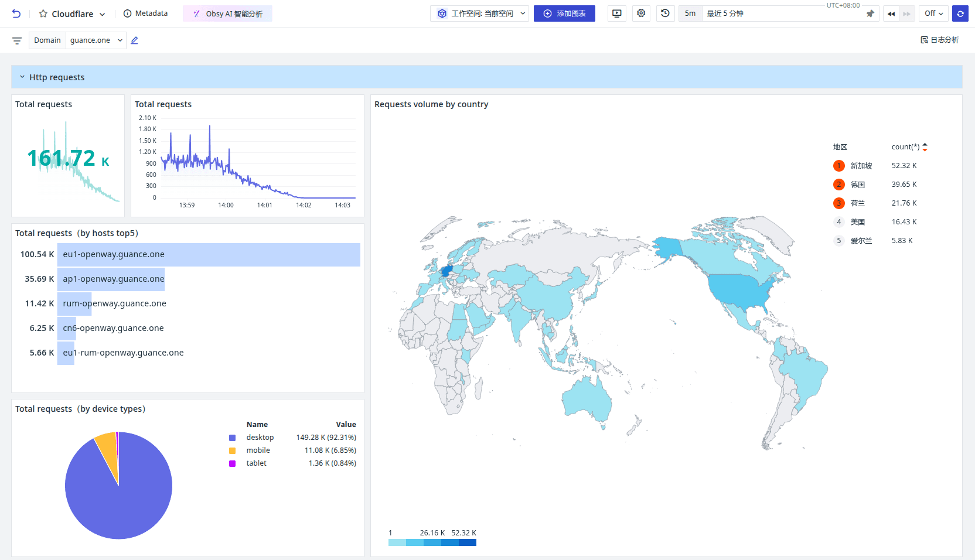Open dashboard settings via gear icon
The image size is (975, 560).
click(641, 13)
